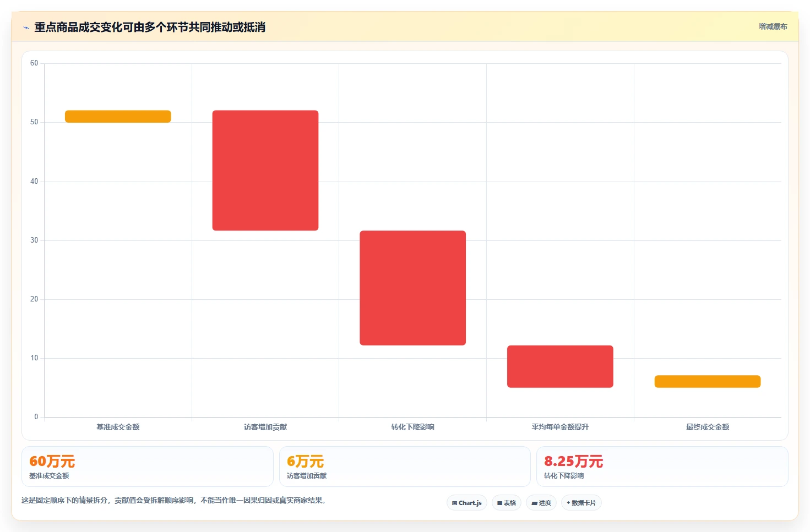
Task: Click the x-axis label 访客增加贡献
Action: [265, 427]
